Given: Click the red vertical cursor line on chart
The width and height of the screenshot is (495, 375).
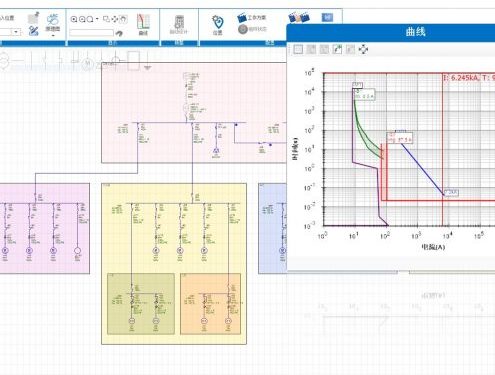Looking at the screenshot, I should (x=443, y=150).
